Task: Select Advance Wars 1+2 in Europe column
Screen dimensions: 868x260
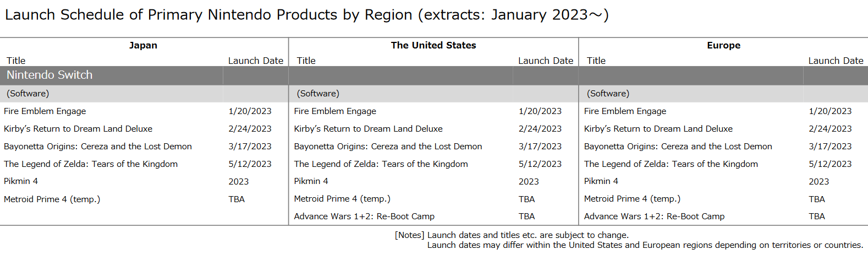Action: click(x=655, y=216)
